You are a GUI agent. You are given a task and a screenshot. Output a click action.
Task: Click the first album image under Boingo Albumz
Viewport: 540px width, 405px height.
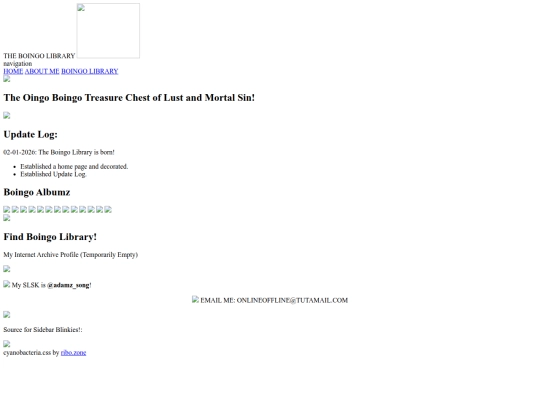pyautogui.click(x=7, y=209)
